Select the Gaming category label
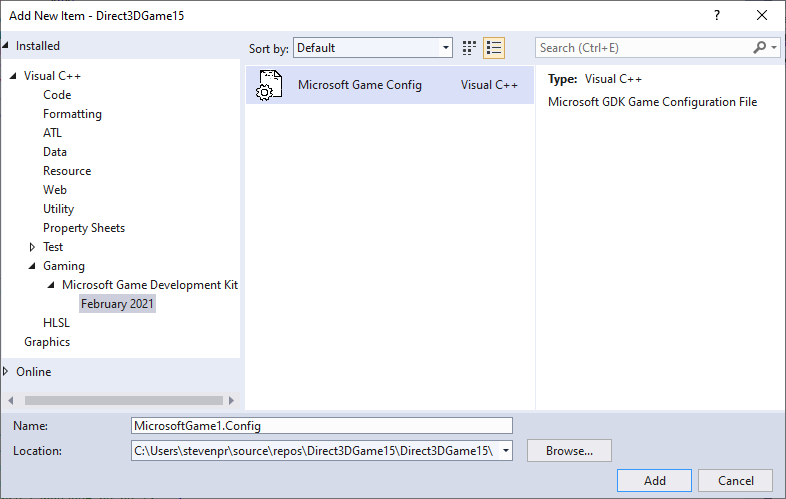This screenshot has height=499, width=786. [64, 266]
